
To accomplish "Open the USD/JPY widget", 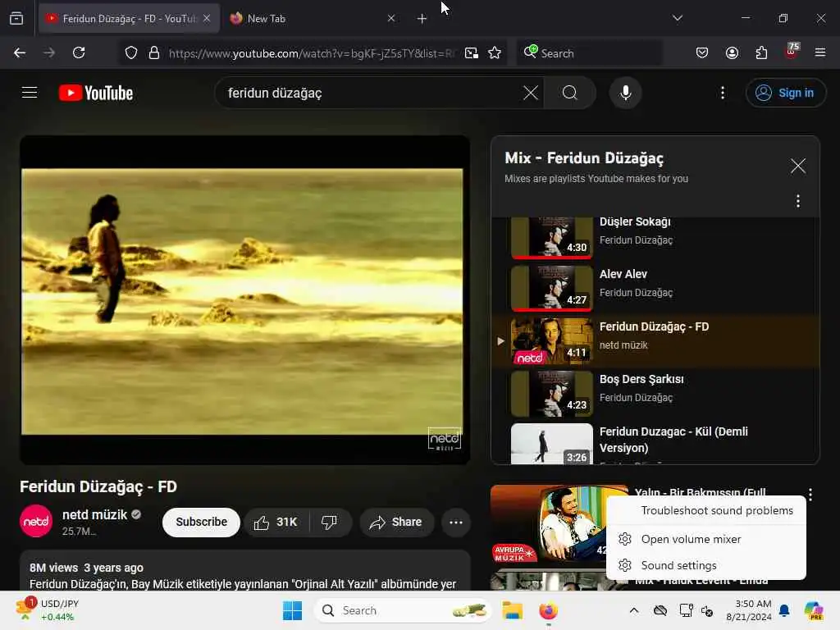I will tap(47, 610).
